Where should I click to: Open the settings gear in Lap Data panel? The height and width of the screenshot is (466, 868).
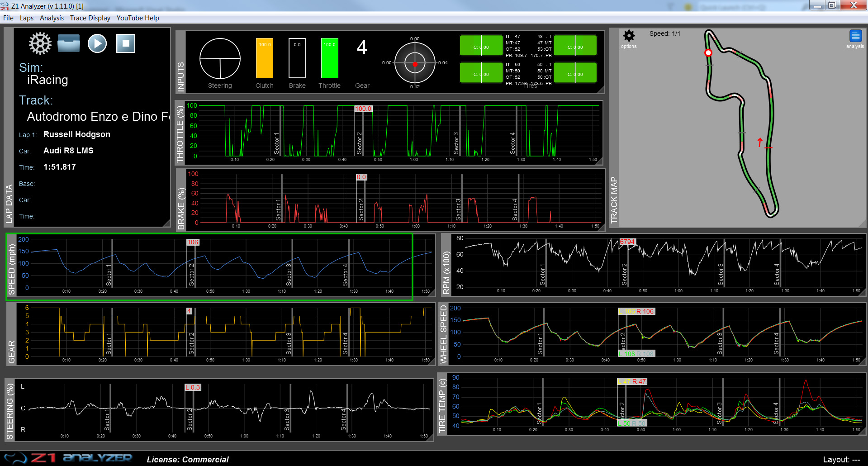click(40, 43)
